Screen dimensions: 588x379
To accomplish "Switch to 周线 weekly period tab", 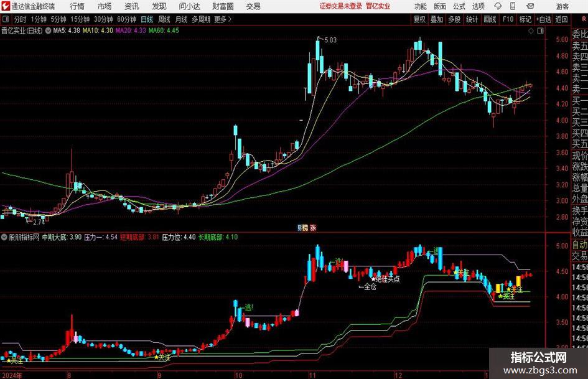I will 164,19.
